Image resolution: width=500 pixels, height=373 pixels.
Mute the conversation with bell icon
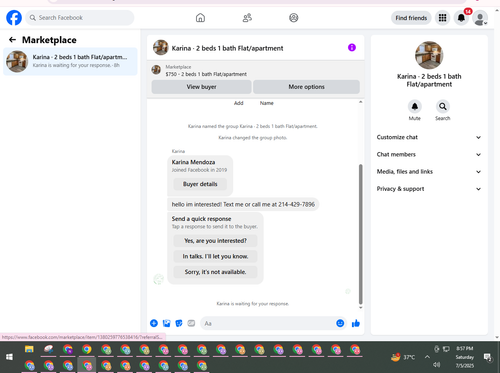(415, 107)
